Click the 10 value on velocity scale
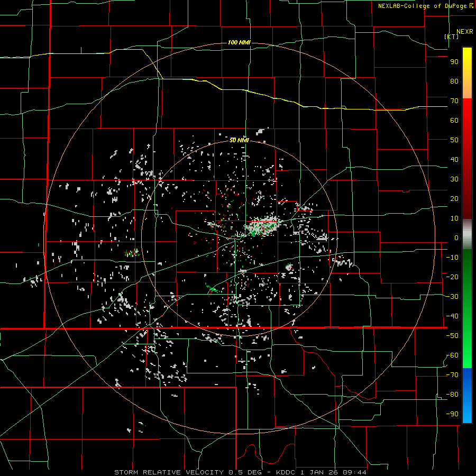The height and width of the screenshot is (476, 476). click(x=454, y=218)
